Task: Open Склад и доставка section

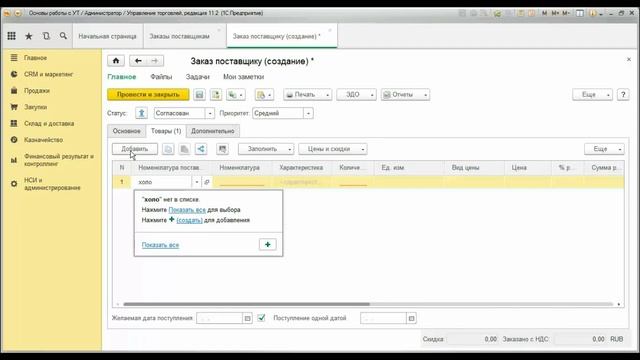Action: (x=49, y=123)
